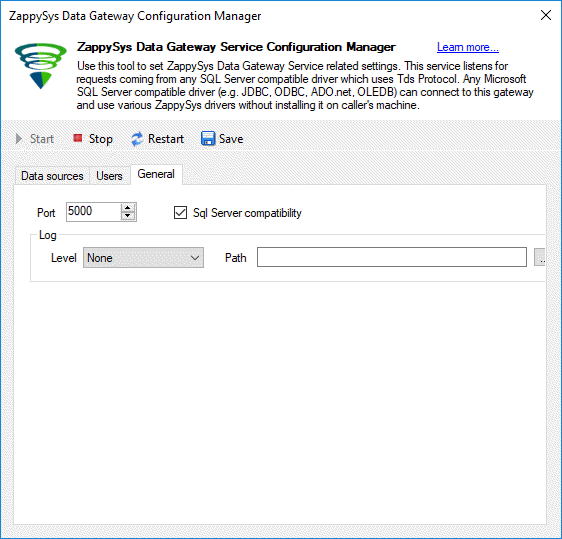The height and width of the screenshot is (539, 562).
Task: Click the blue Restart arrows icon
Action: click(x=137, y=139)
